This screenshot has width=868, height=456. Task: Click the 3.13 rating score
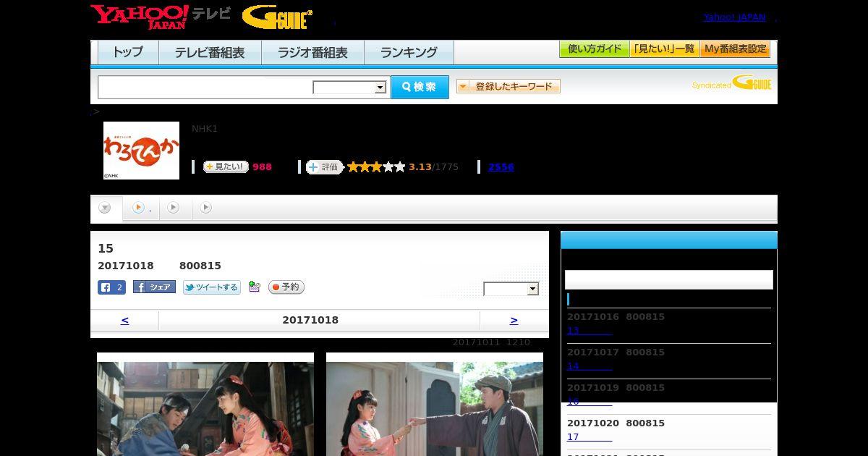[x=420, y=167]
